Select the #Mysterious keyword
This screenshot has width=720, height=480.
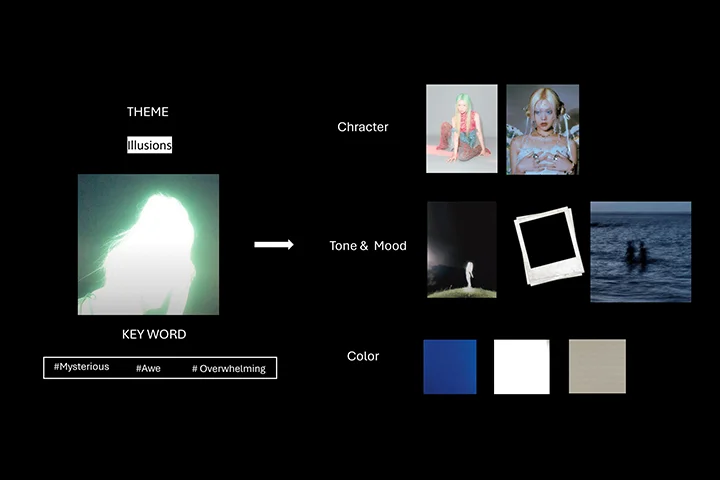[81, 367]
